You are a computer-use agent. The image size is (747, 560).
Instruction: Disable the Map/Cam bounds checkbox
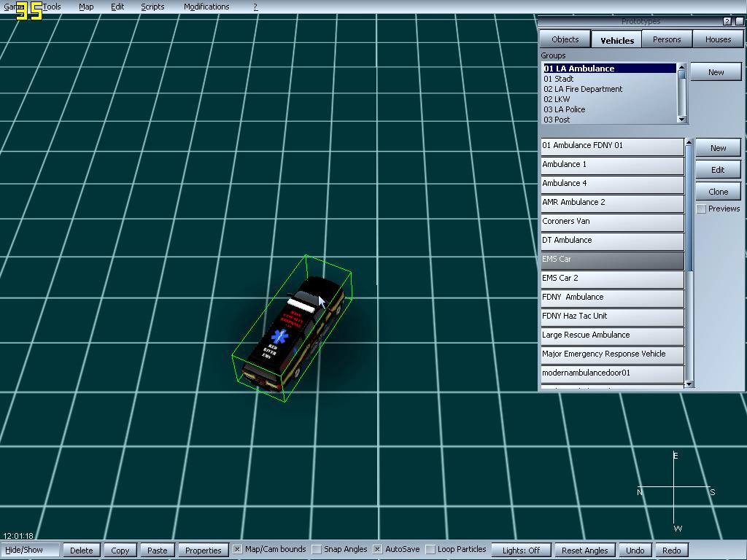click(x=237, y=549)
